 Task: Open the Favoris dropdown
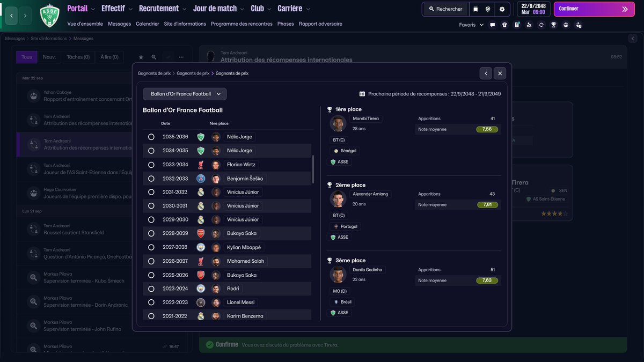(471, 25)
